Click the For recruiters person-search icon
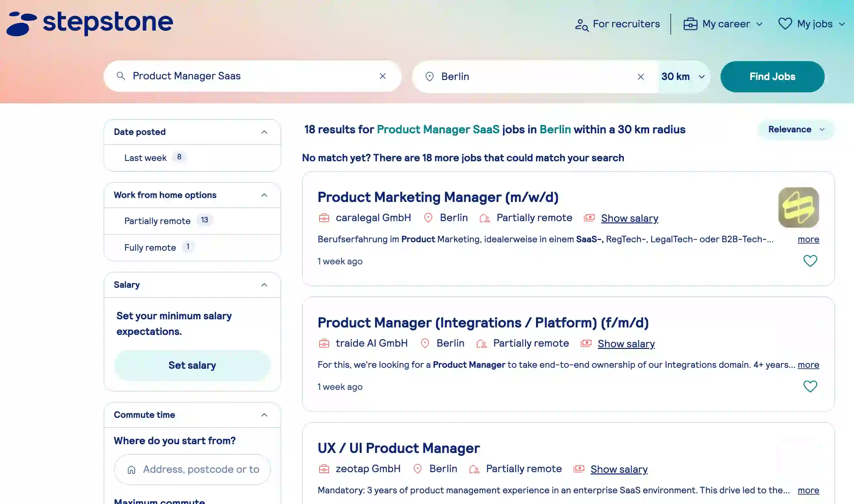Image resolution: width=854 pixels, height=504 pixels. point(582,24)
